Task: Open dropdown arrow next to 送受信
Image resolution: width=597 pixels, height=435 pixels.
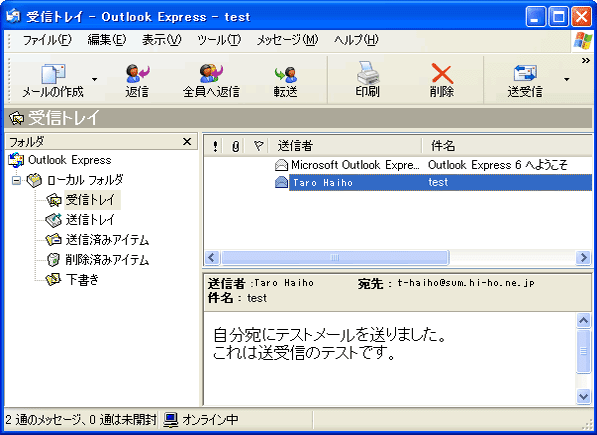Action: (x=567, y=79)
